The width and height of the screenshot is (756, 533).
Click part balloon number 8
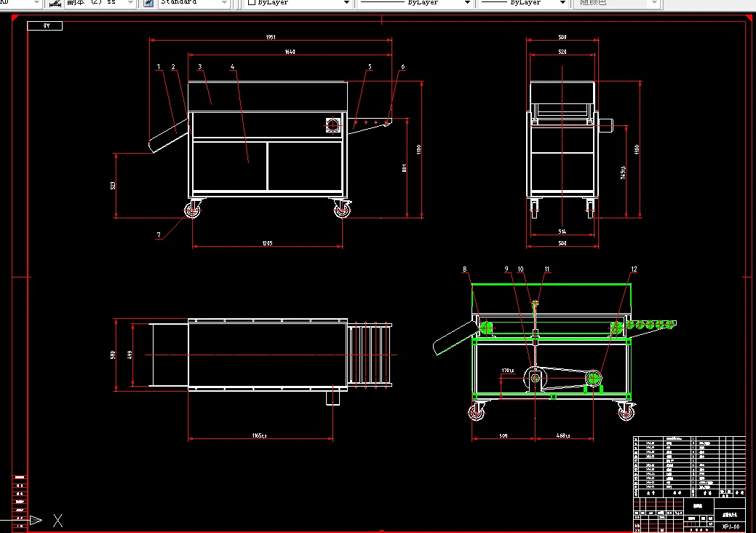(x=465, y=269)
